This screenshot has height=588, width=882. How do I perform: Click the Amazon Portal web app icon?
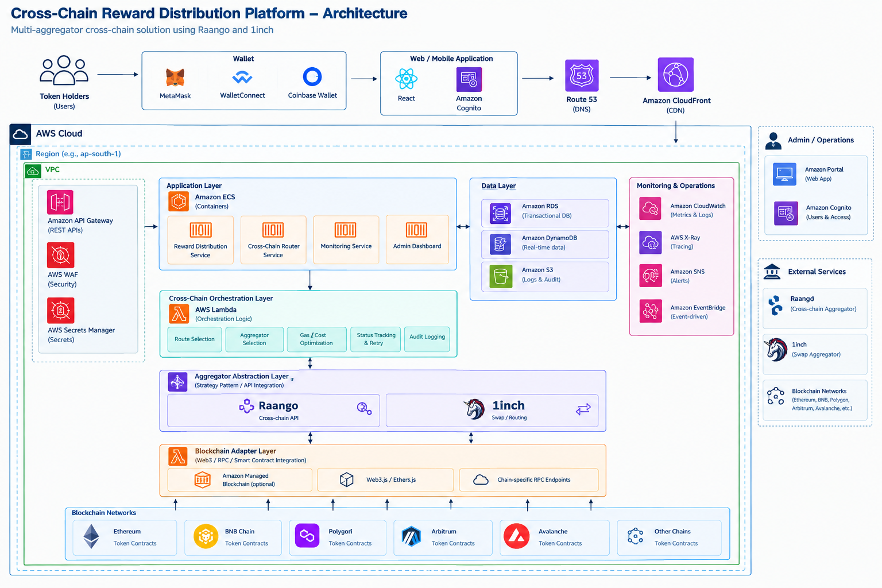point(784,174)
